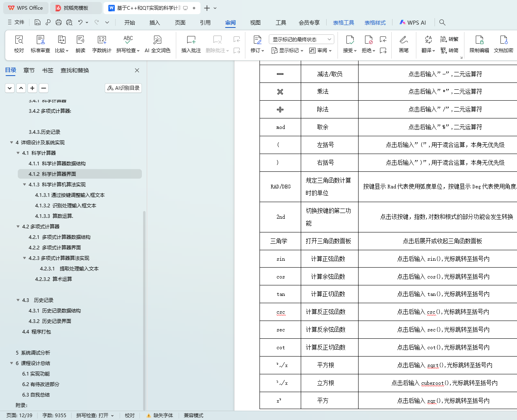Click the 拒绝 reject changes icon
The height and width of the screenshot is (420, 517).
point(368,40)
